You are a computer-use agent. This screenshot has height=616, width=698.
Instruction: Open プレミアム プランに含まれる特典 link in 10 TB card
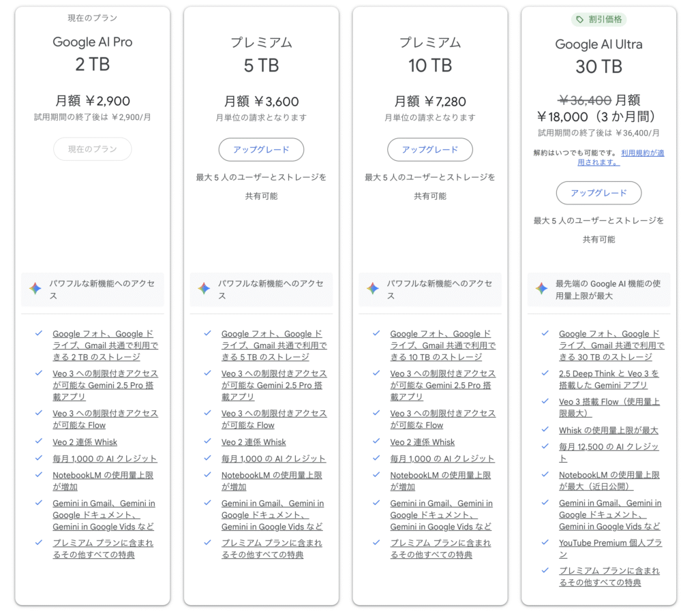(440, 549)
